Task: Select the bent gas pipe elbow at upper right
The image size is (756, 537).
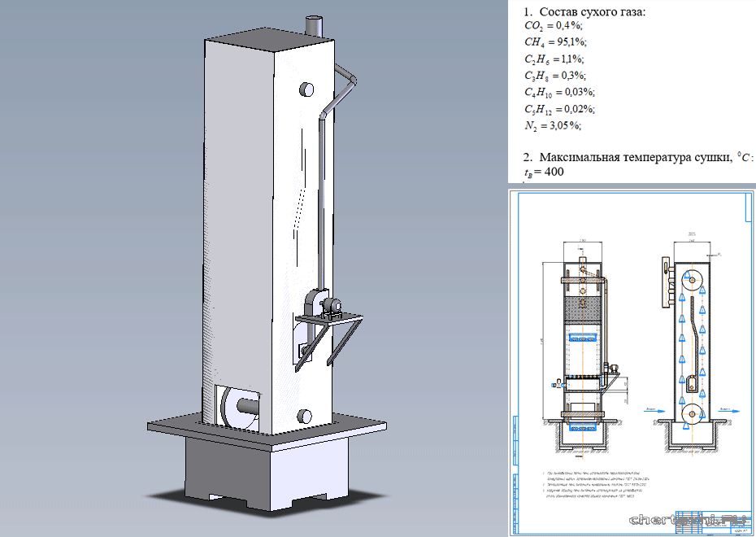Action: pos(349,78)
